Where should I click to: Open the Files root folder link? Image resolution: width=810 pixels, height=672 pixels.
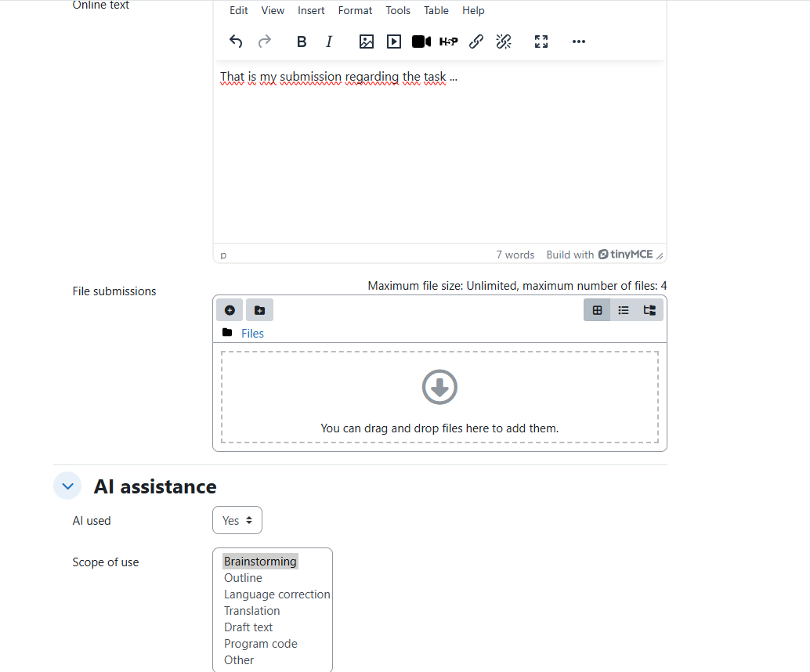click(x=252, y=333)
